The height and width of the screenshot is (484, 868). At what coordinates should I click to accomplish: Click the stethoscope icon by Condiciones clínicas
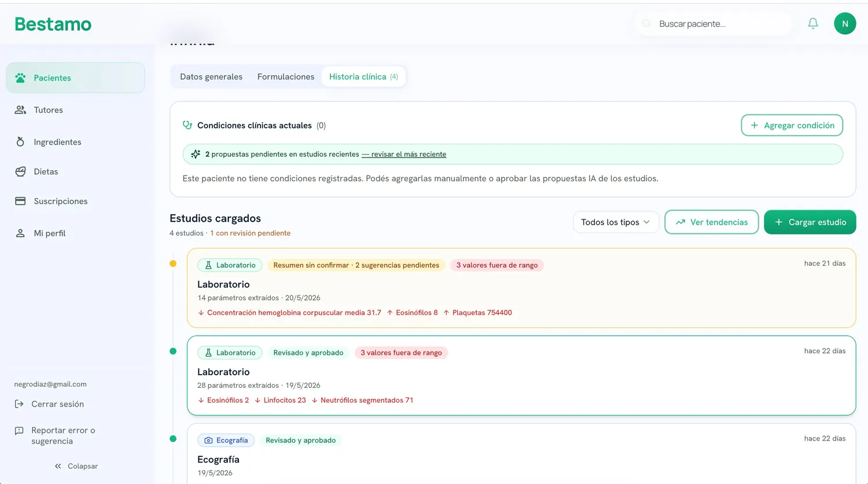point(187,125)
